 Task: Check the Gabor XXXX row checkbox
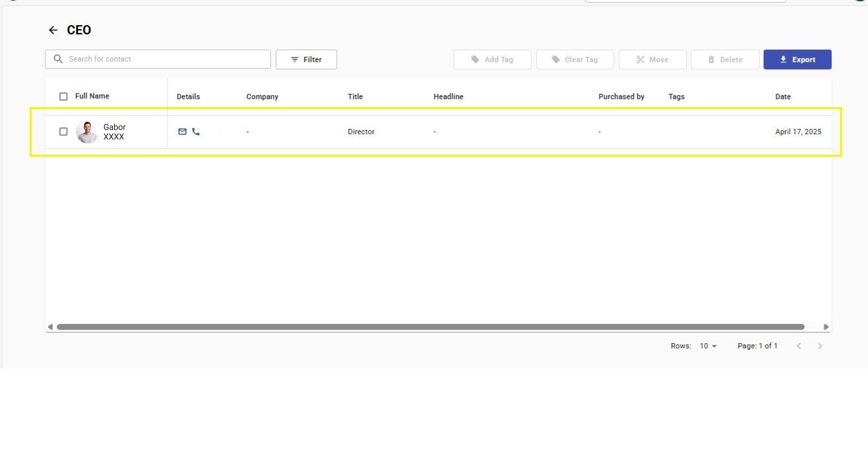coord(63,132)
